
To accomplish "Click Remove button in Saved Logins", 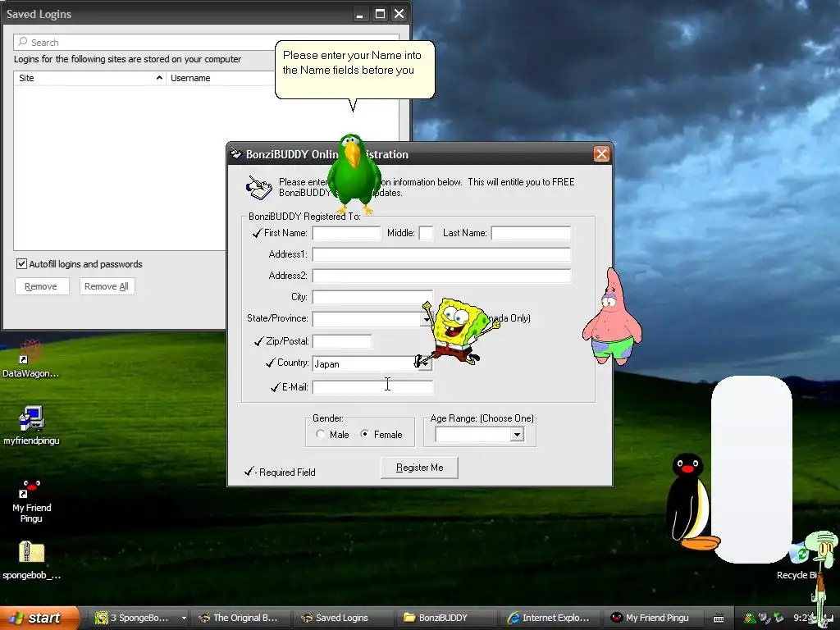I will [x=42, y=286].
